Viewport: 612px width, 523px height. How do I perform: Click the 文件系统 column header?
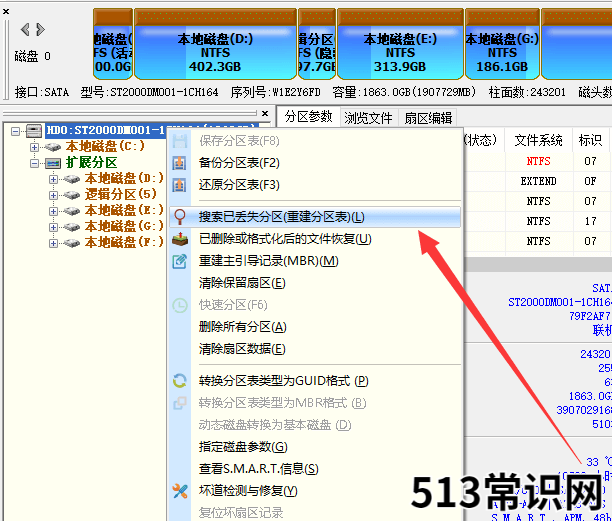tap(538, 140)
